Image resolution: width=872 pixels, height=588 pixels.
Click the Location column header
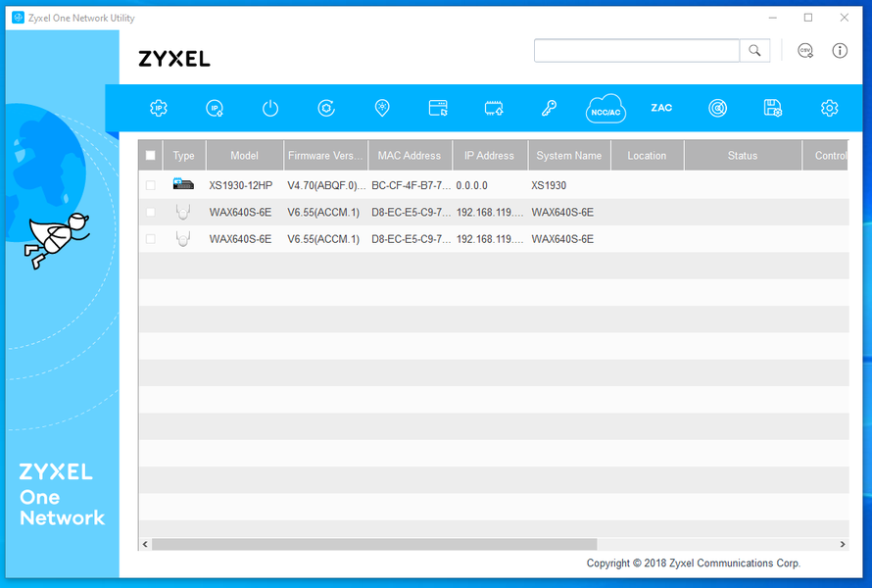[647, 156]
